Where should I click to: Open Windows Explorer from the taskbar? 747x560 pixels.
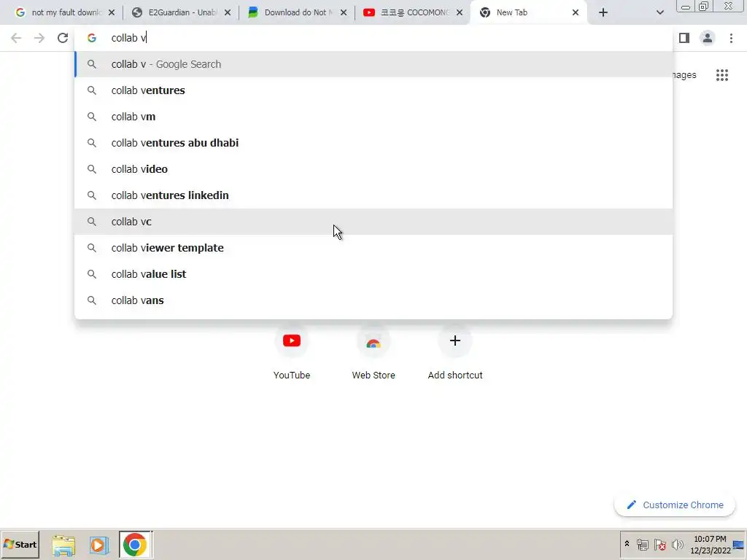[x=63, y=545]
